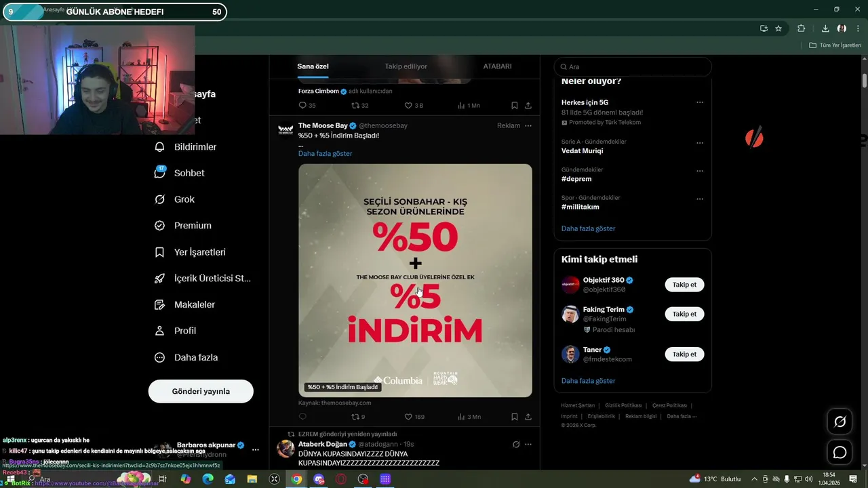
Task: Open Chrome profile avatar
Action: pos(842,28)
